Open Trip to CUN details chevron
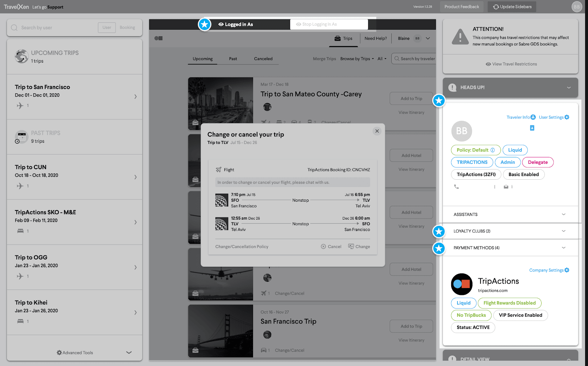This screenshot has height=366, width=588. pos(135,177)
